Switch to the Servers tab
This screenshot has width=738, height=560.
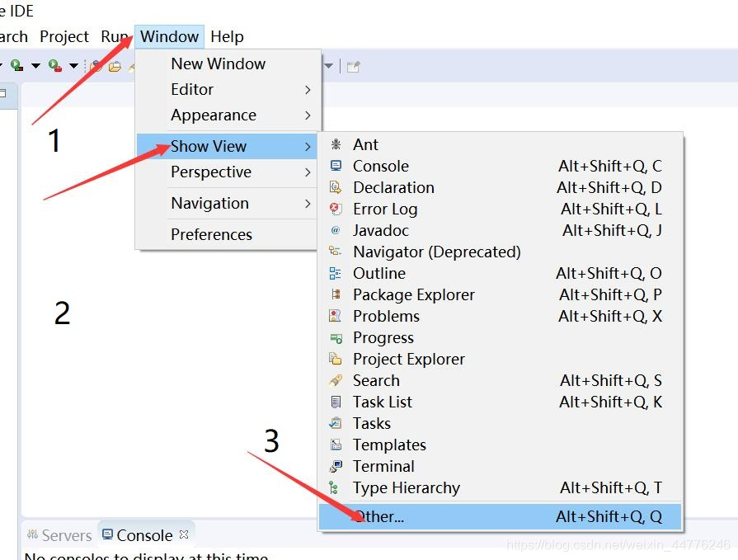59,535
